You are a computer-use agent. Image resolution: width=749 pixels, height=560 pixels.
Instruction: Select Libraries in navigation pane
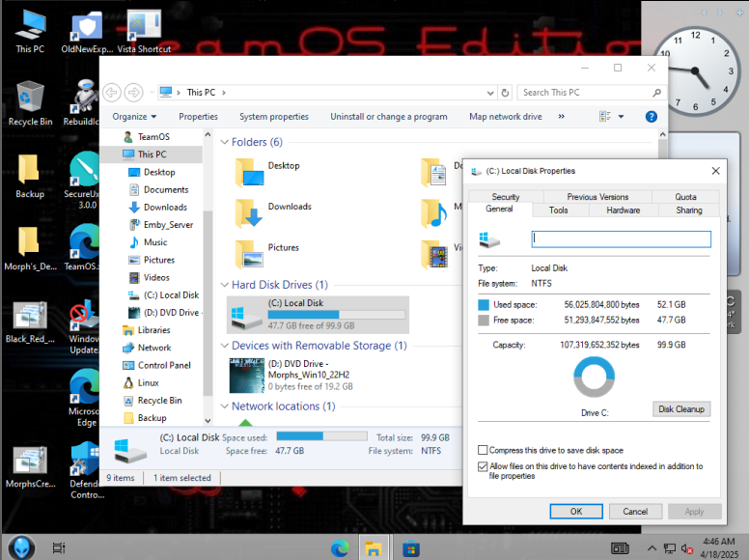147,329
